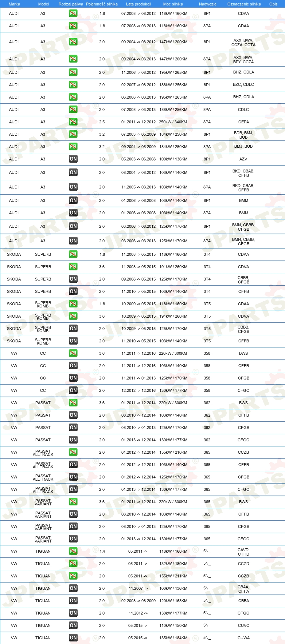
Task: Click the diesel icon in the 11.2005 -> 03.2013 row
Action: coord(73,187)
